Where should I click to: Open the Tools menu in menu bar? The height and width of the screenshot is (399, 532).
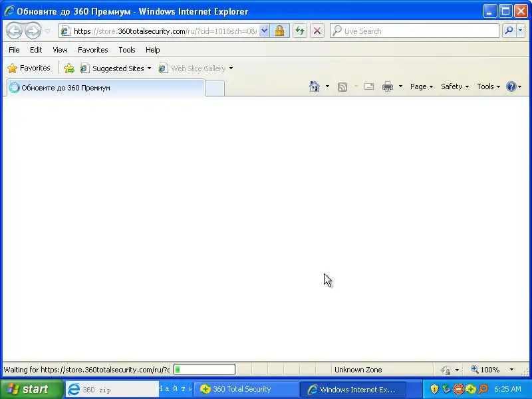[x=126, y=50]
